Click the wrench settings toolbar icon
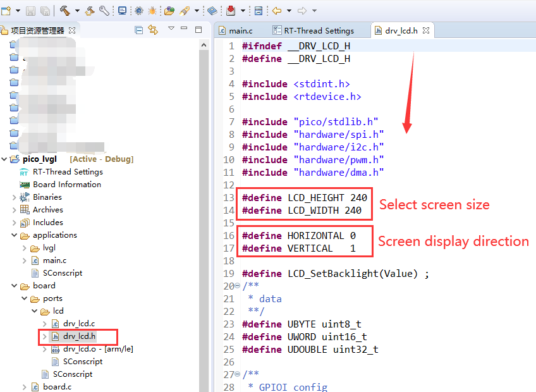Image resolution: width=536 pixels, height=392 pixels. (104, 10)
